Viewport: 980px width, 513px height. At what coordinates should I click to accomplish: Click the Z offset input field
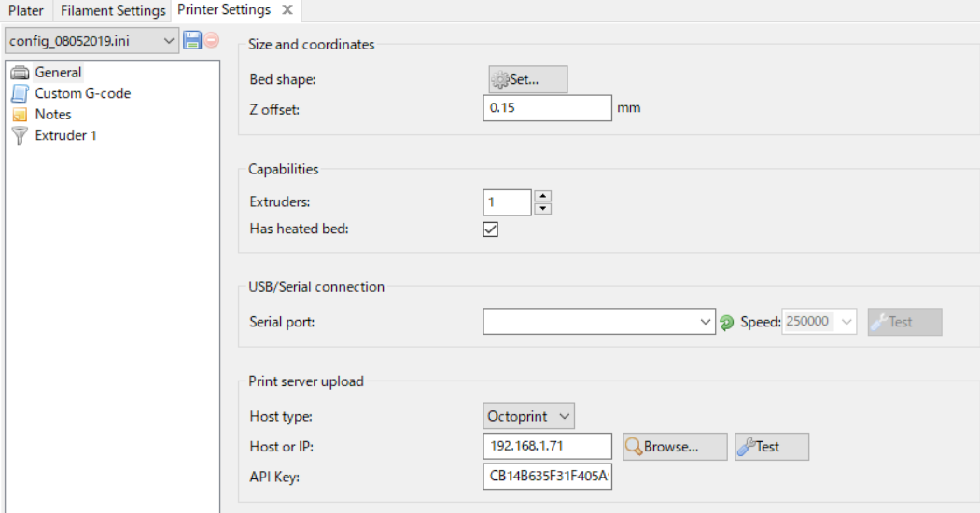tap(548, 108)
